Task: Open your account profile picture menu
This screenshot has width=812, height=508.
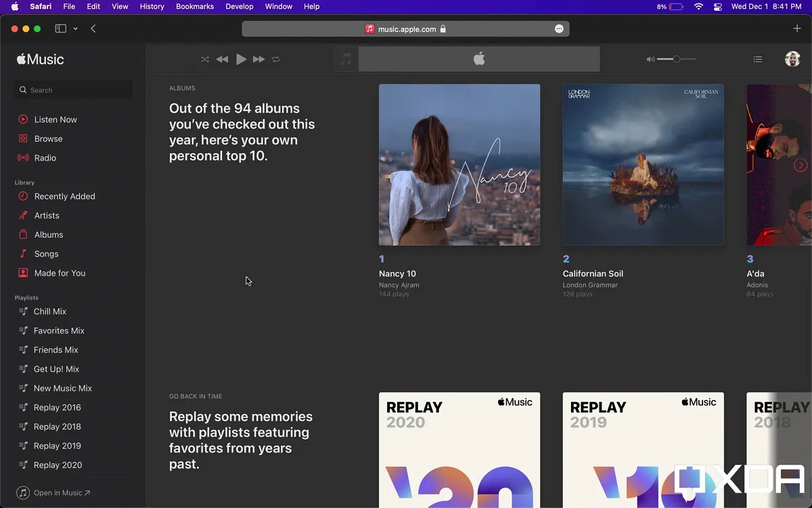Action: pyautogui.click(x=792, y=59)
